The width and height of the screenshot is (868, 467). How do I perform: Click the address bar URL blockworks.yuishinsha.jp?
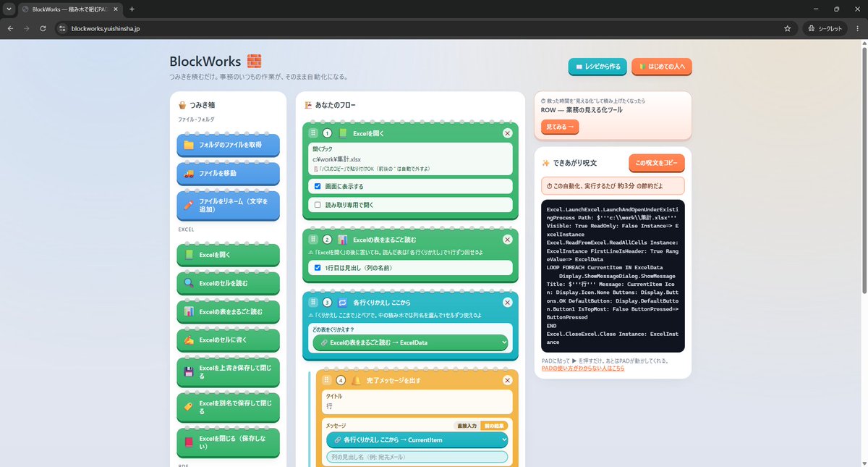(x=106, y=28)
